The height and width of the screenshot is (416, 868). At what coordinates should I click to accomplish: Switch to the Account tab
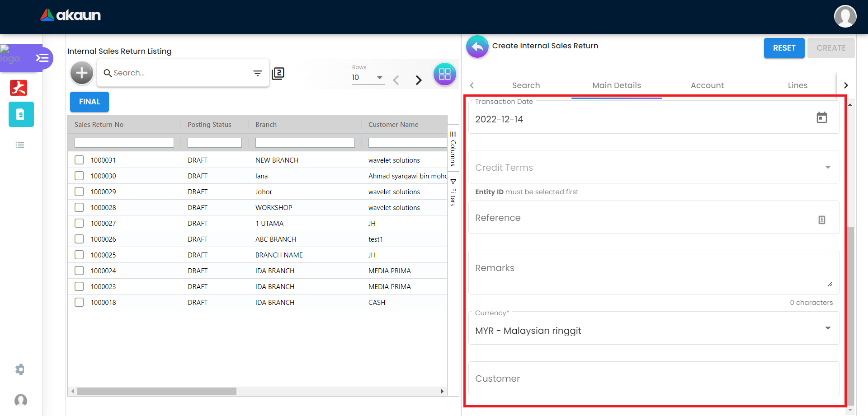707,85
